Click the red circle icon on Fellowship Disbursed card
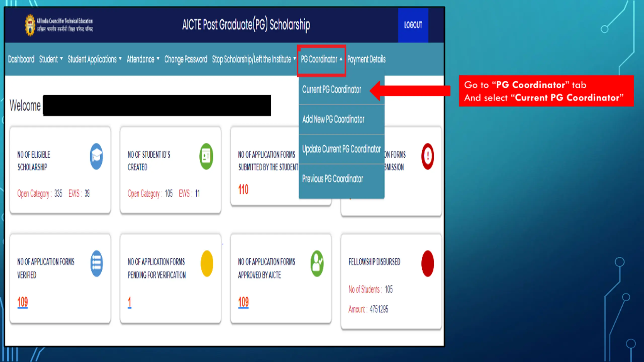 coord(428,263)
